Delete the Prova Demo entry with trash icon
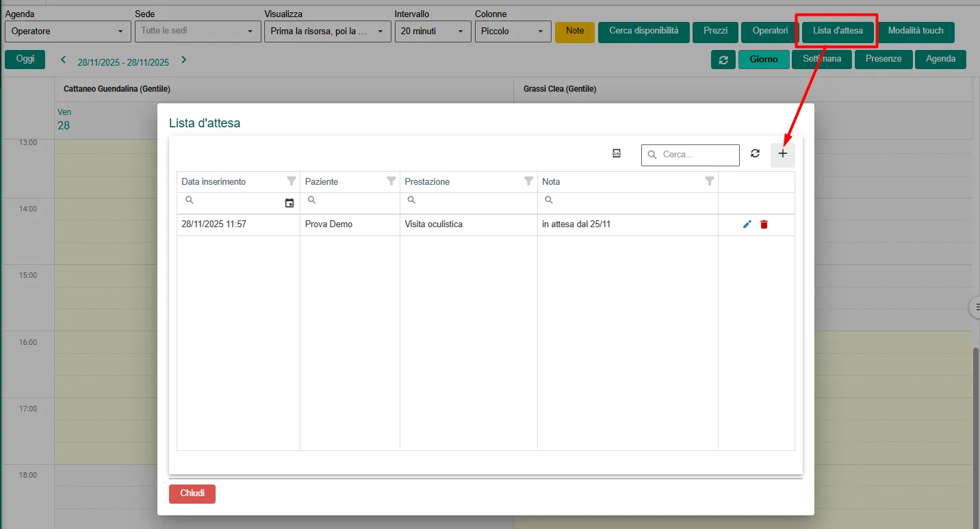 (x=764, y=224)
